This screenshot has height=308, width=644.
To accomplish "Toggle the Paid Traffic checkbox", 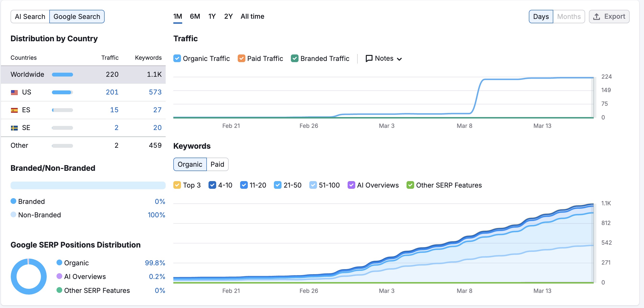I will pyautogui.click(x=241, y=59).
